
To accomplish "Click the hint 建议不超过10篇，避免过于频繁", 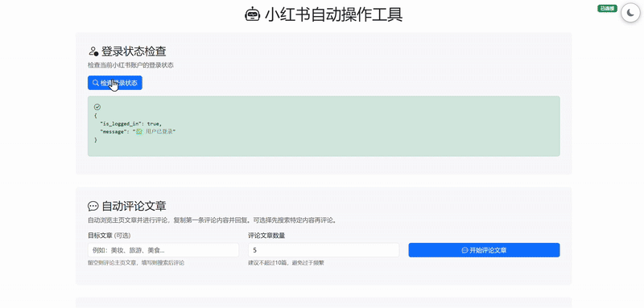I will [287, 263].
